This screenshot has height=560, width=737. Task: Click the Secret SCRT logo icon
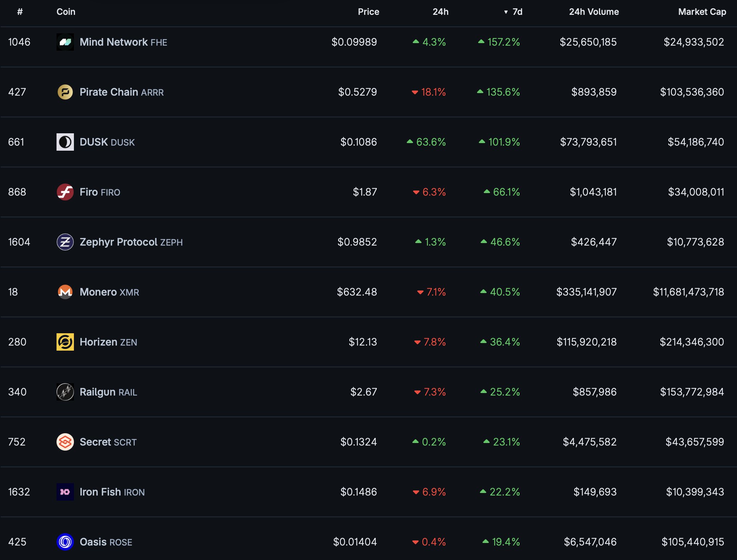pyautogui.click(x=65, y=442)
